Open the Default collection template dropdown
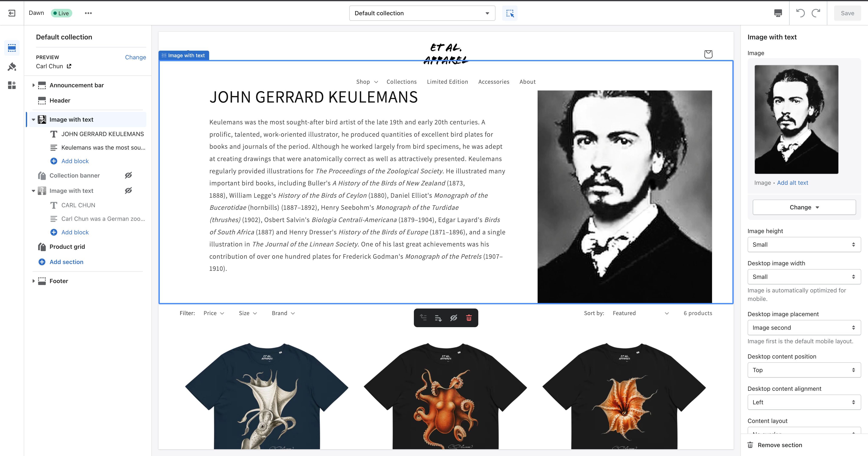The width and height of the screenshot is (868, 456). tap(422, 13)
